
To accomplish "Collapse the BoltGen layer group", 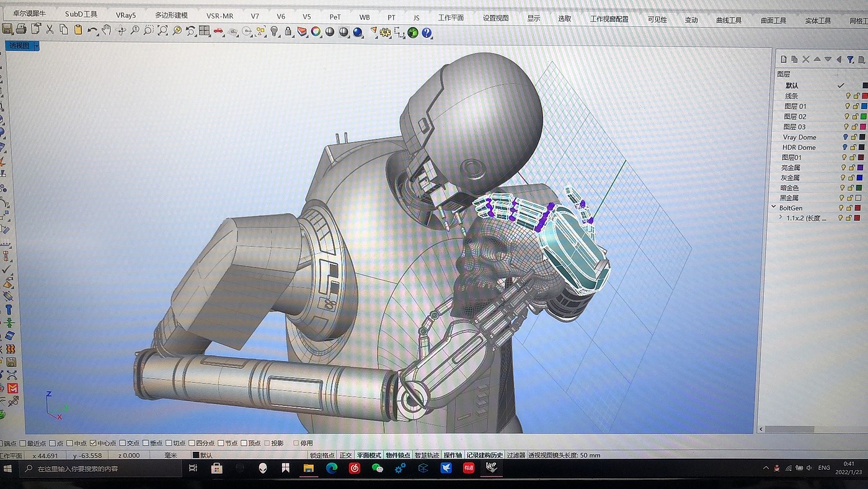I will 773,208.
